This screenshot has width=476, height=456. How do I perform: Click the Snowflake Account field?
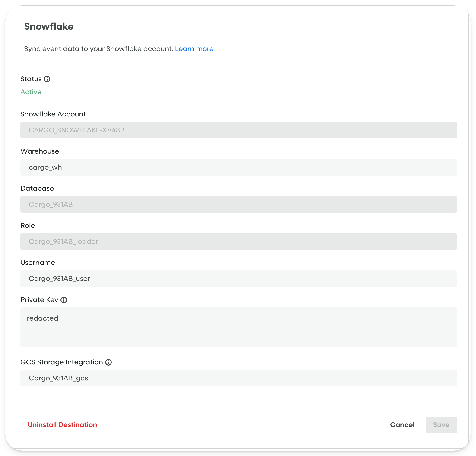coord(238,130)
